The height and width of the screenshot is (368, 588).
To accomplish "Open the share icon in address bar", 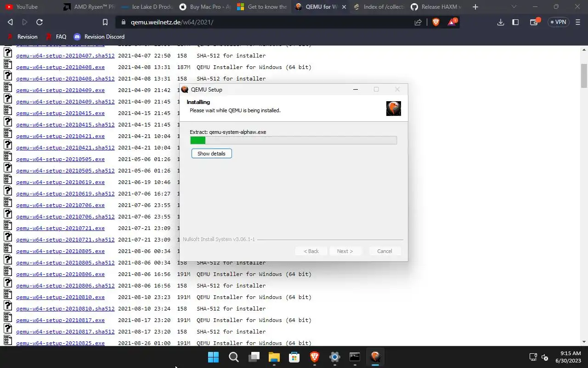I will (418, 22).
